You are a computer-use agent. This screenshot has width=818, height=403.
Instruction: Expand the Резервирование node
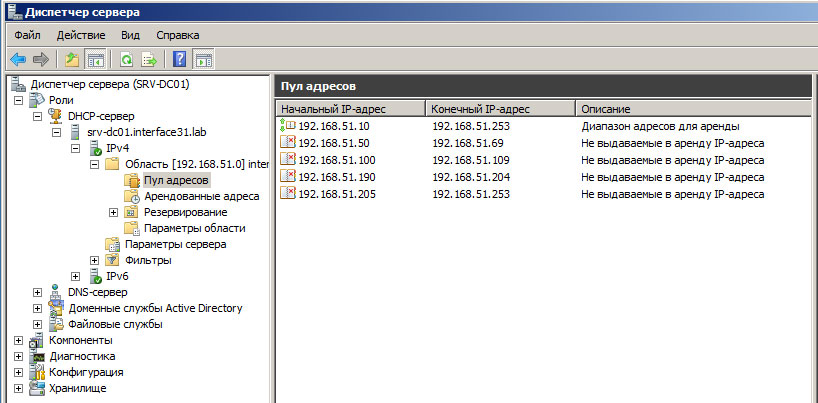113,212
